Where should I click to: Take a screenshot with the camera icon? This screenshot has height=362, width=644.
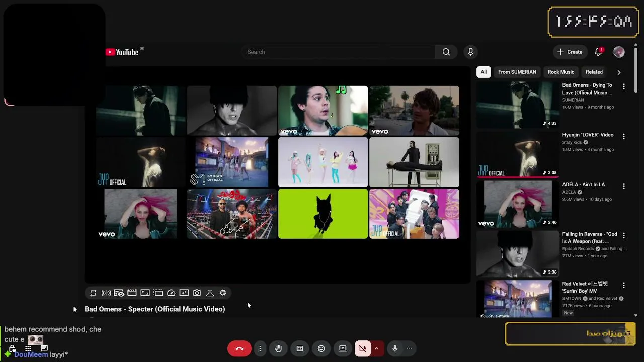197,293
